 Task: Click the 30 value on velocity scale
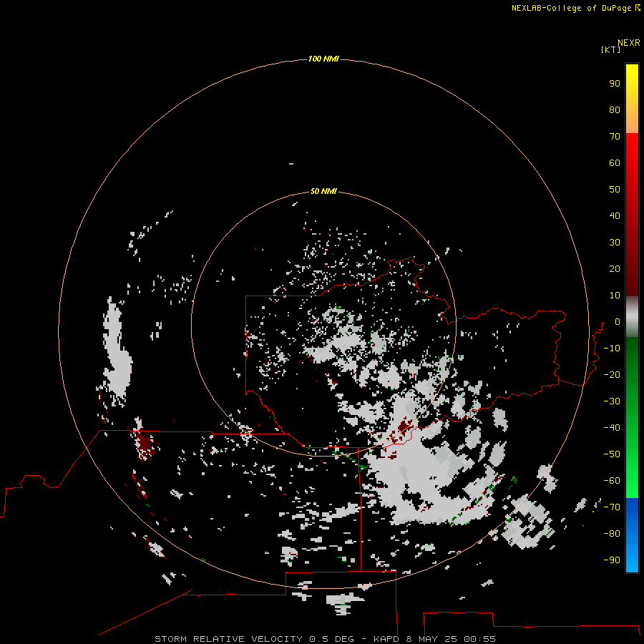615,243
